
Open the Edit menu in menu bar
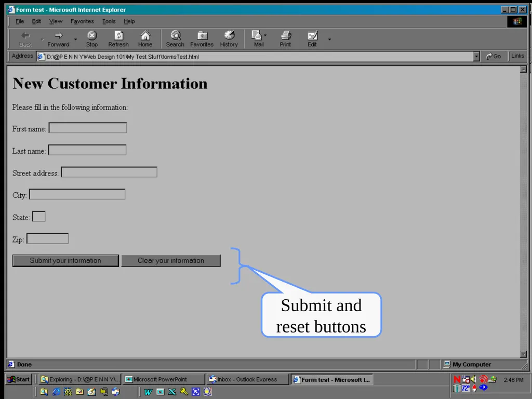(36, 21)
